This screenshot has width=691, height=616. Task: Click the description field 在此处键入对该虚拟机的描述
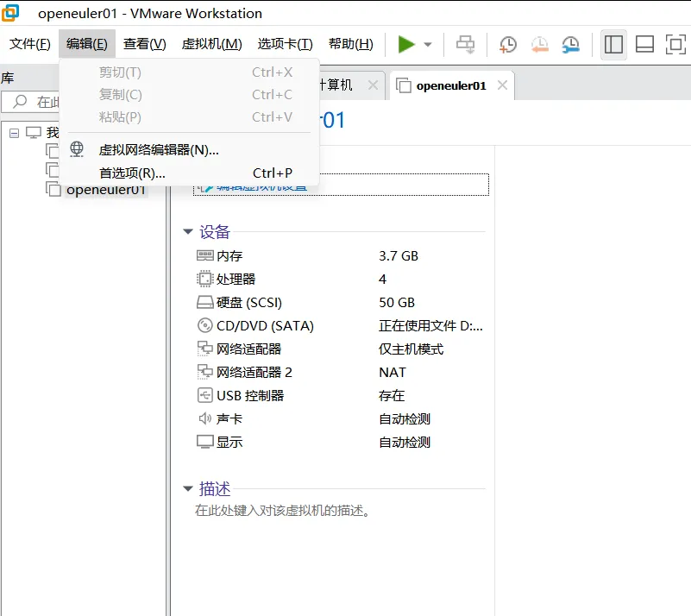click(282, 511)
